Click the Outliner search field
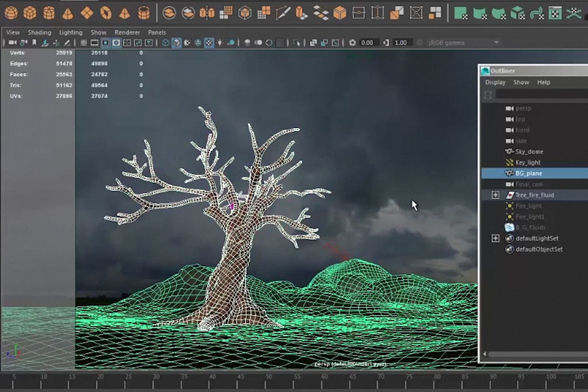The image size is (588, 392). [x=542, y=95]
